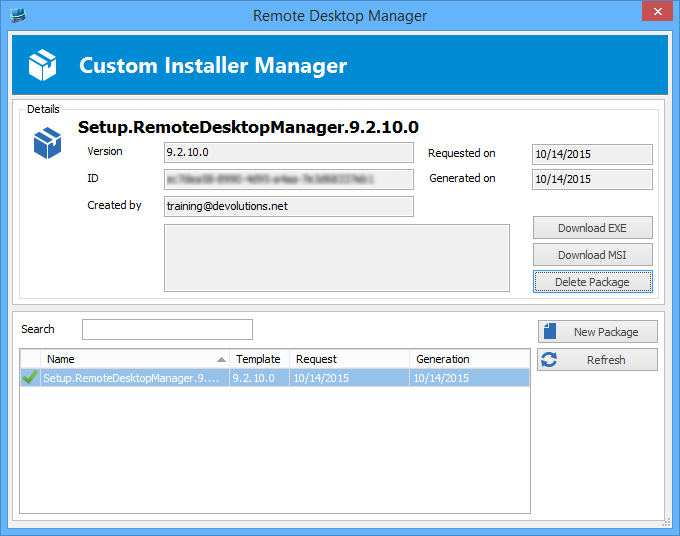Screen dimensions: 680x536
Task: Click the New Package document icon
Action: [x=549, y=331]
